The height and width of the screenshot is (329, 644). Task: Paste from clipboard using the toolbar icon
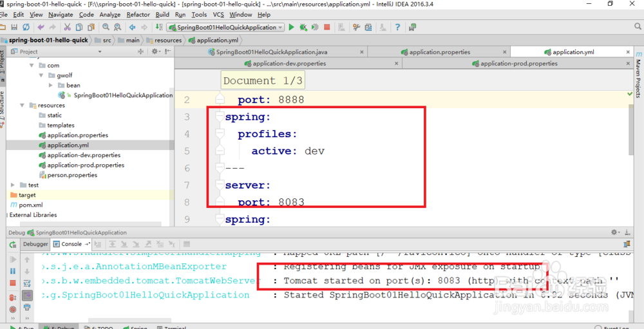click(91, 27)
